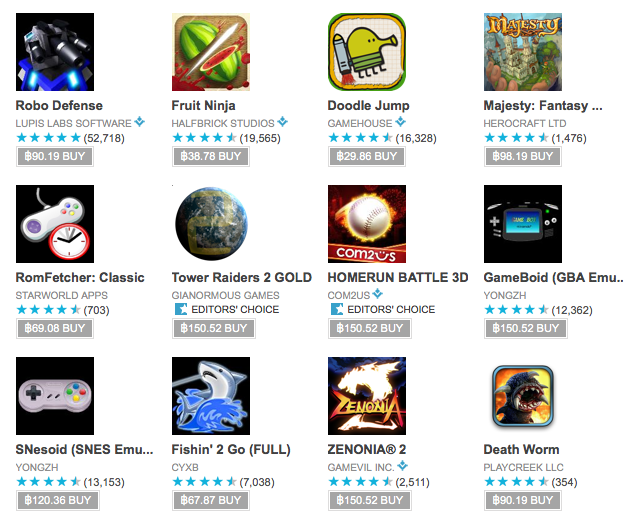Select the Fishin' 2 Go shark icon
The width and height of the screenshot is (634, 515).
coord(211,396)
